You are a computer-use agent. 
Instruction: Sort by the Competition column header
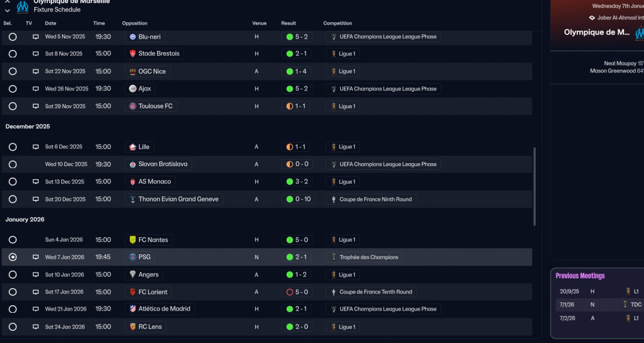[338, 23]
